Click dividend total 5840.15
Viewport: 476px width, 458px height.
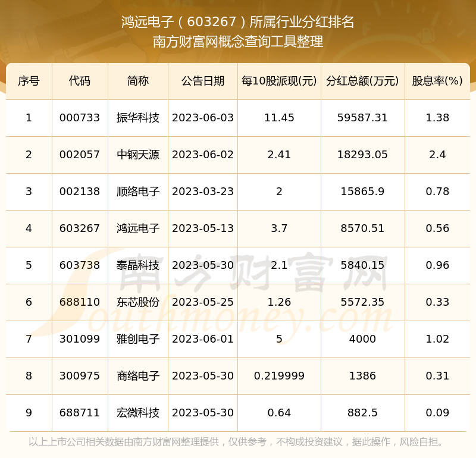(362, 265)
